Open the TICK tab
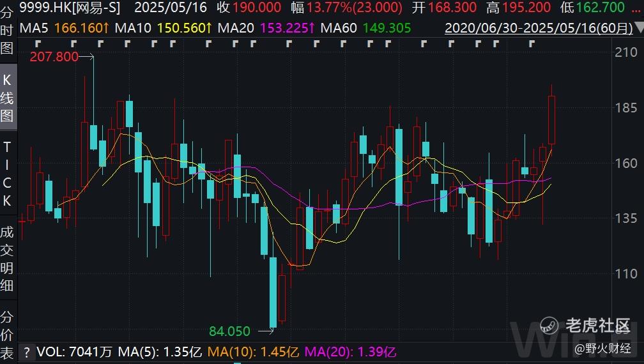The image size is (644, 364). tap(7, 174)
